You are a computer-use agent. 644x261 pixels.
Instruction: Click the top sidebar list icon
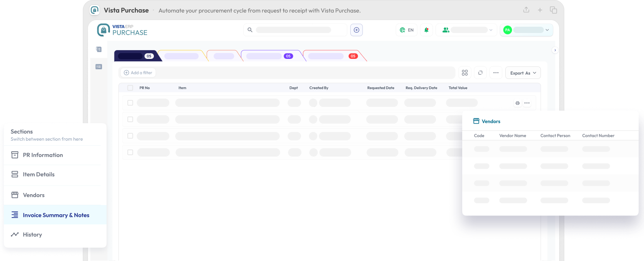click(99, 49)
